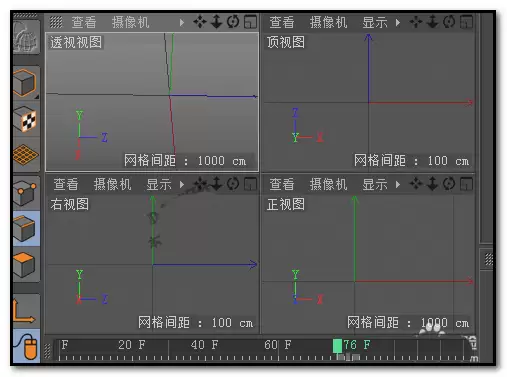This screenshot has width=507, height=377.
Task: Toggle maximize view icon in front viewport
Action: tap(466, 184)
